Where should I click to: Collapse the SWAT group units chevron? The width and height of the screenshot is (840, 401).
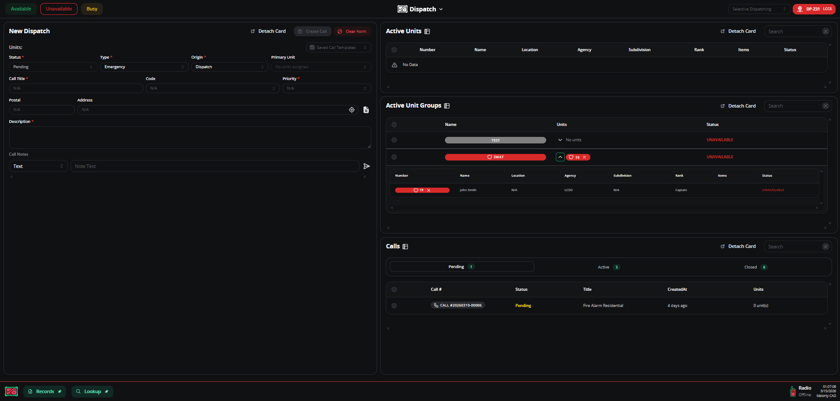[560, 157]
